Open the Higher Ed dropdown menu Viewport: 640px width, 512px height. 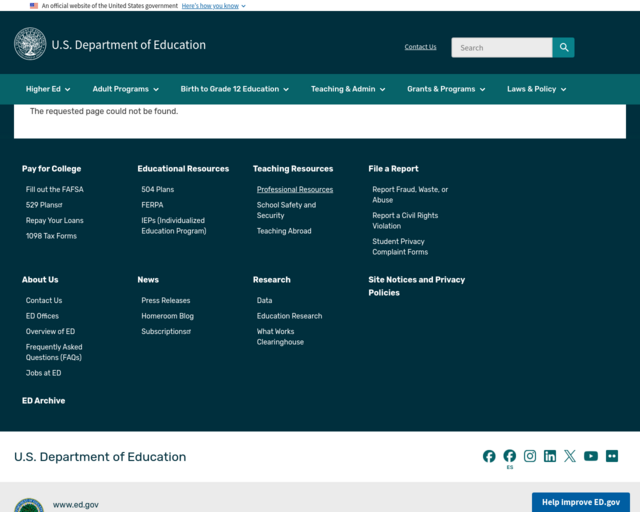(x=48, y=89)
